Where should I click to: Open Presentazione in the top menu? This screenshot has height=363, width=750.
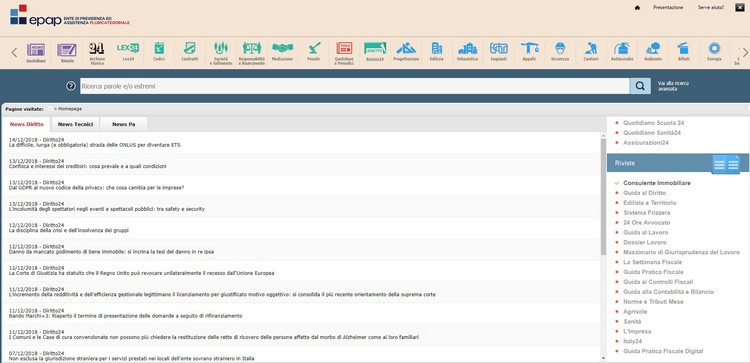coord(668,8)
